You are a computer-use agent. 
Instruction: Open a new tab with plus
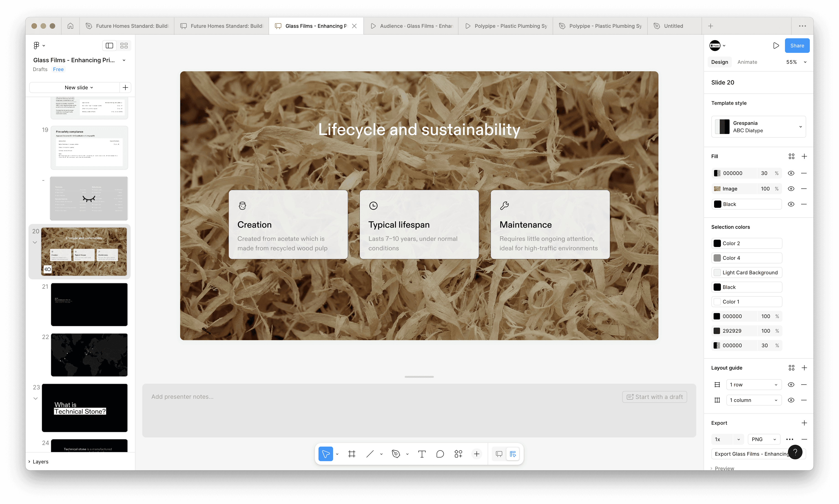tap(711, 26)
